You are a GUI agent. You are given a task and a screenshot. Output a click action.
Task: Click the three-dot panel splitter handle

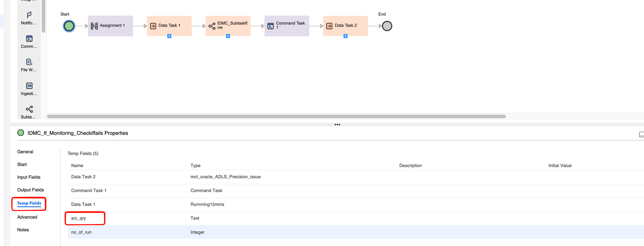coord(337,125)
